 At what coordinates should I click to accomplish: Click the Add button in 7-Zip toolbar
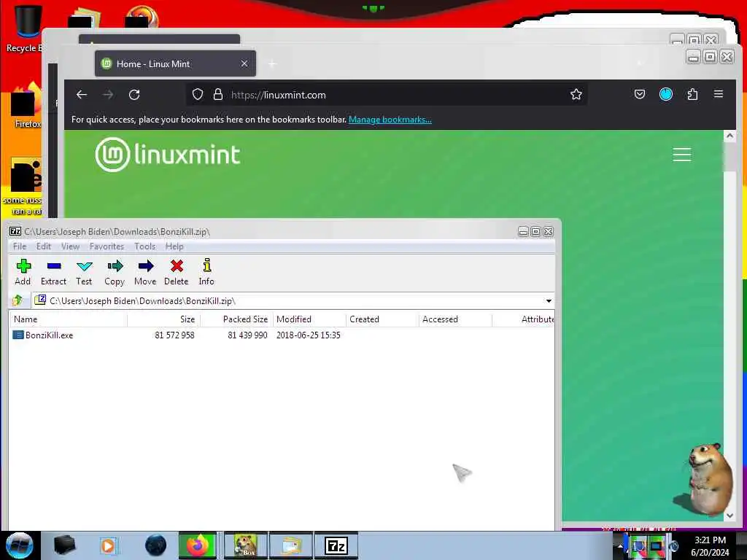coord(23,272)
